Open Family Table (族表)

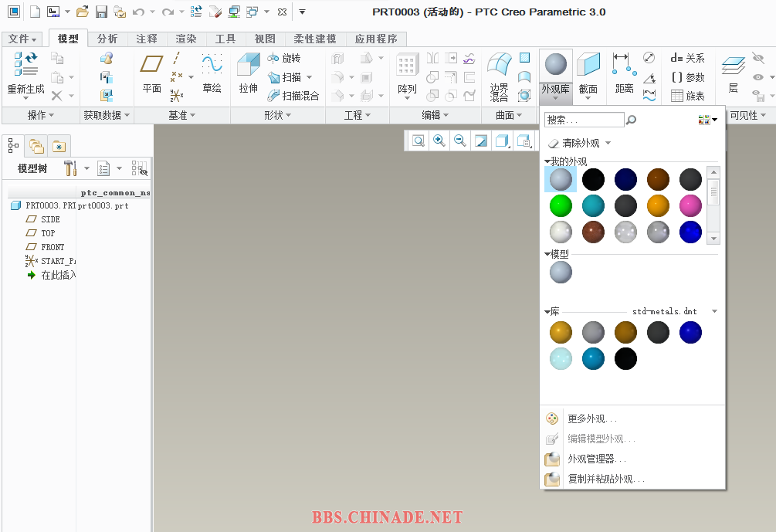tap(687, 96)
